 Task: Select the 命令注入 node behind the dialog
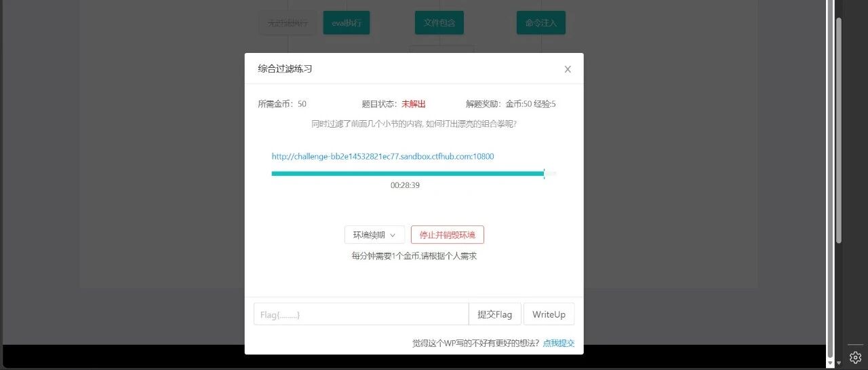click(540, 22)
